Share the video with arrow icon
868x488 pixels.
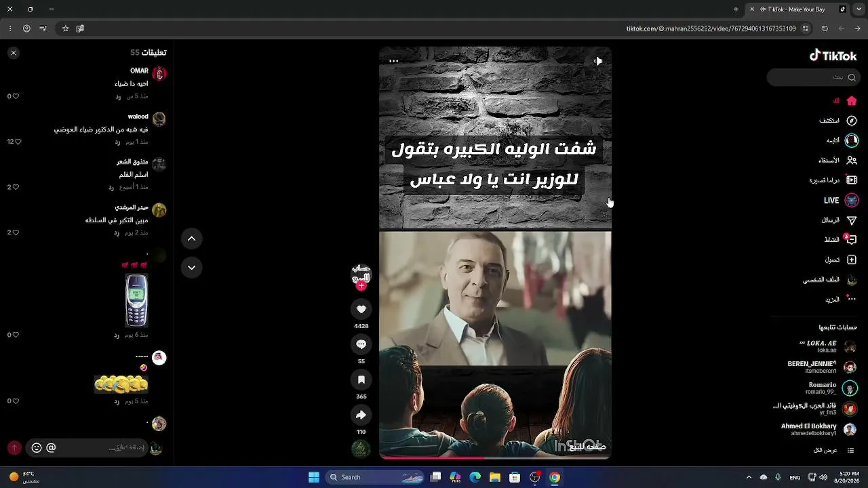[361, 415]
